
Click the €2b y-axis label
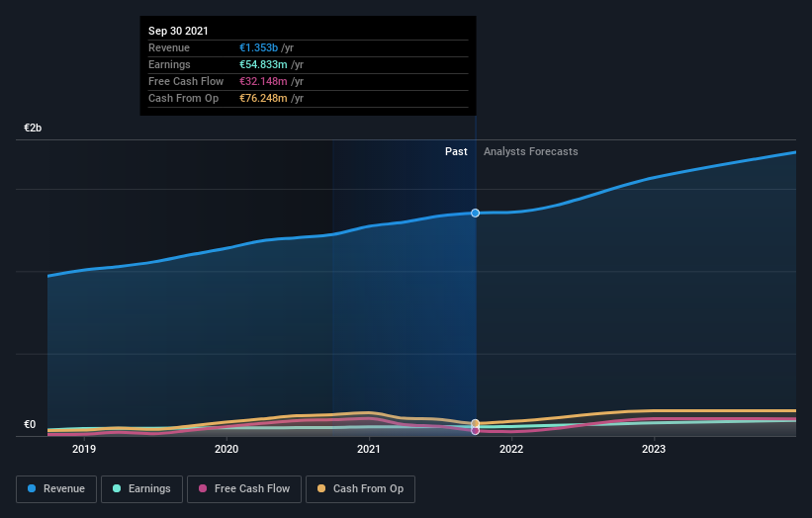click(x=33, y=128)
